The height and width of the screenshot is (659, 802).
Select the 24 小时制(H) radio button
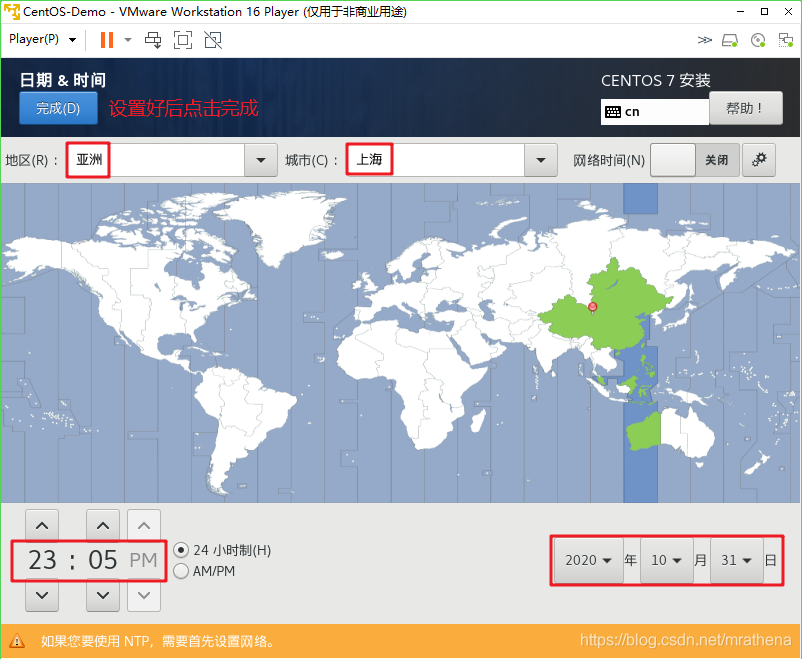click(x=181, y=550)
